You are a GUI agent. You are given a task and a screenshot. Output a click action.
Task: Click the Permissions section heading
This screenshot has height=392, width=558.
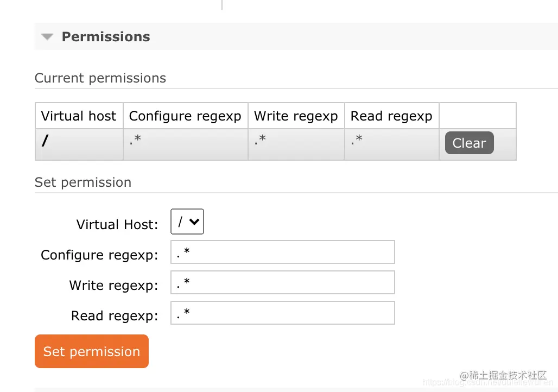click(x=106, y=37)
